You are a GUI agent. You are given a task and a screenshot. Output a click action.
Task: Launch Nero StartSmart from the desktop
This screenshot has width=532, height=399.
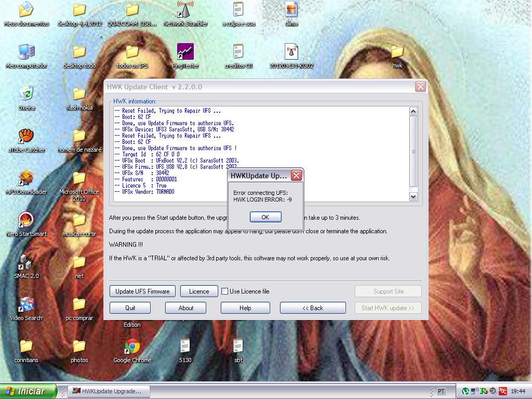tap(26, 224)
